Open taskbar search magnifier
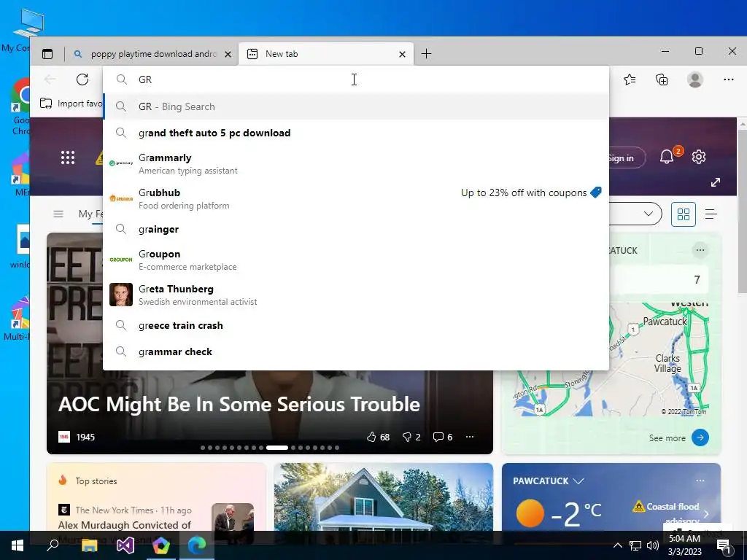Viewport: 747px width, 560px height. 53,545
